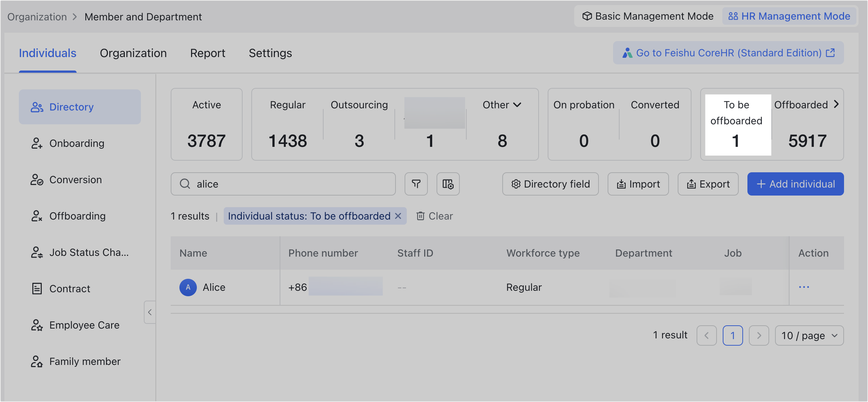
Task: Open the filter icon beside search
Action: 416,184
